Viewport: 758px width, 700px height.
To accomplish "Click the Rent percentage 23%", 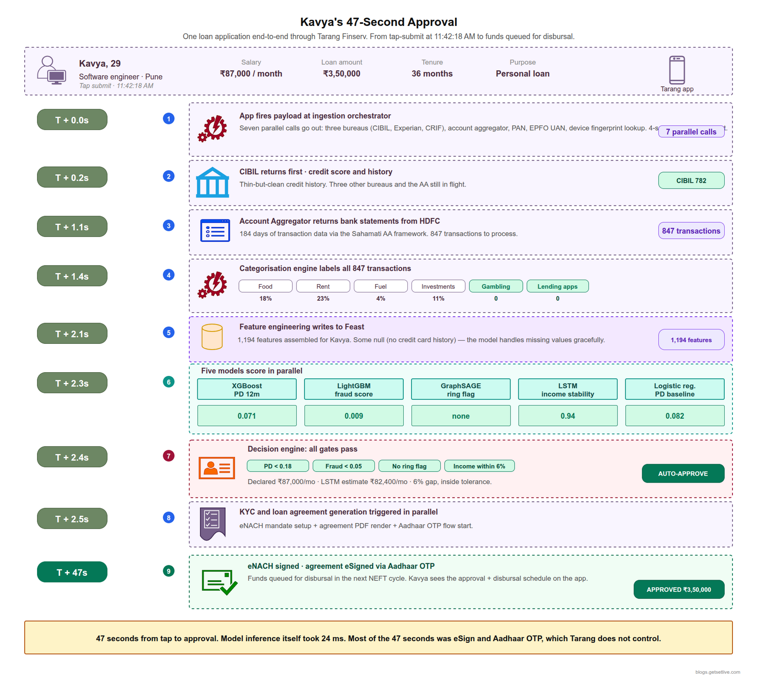I will [x=323, y=299].
